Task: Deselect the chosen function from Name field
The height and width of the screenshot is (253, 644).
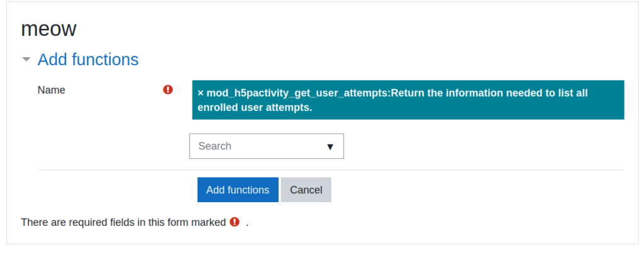Action: (201, 93)
